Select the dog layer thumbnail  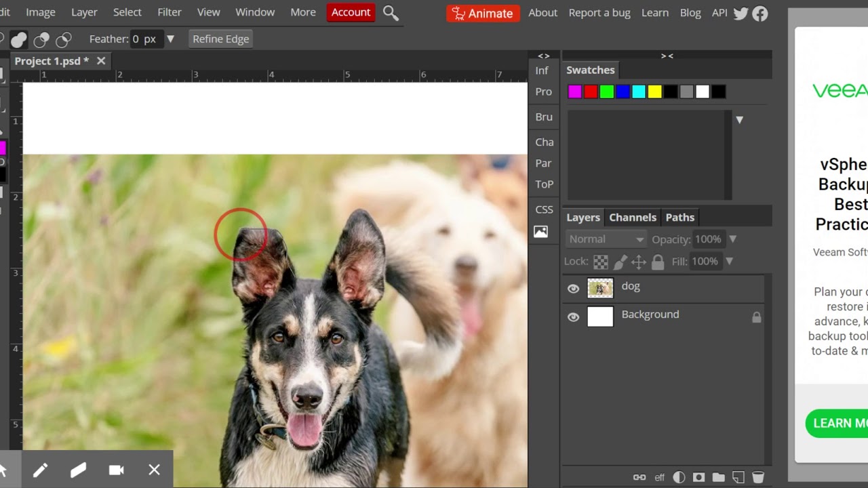pos(600,289)
